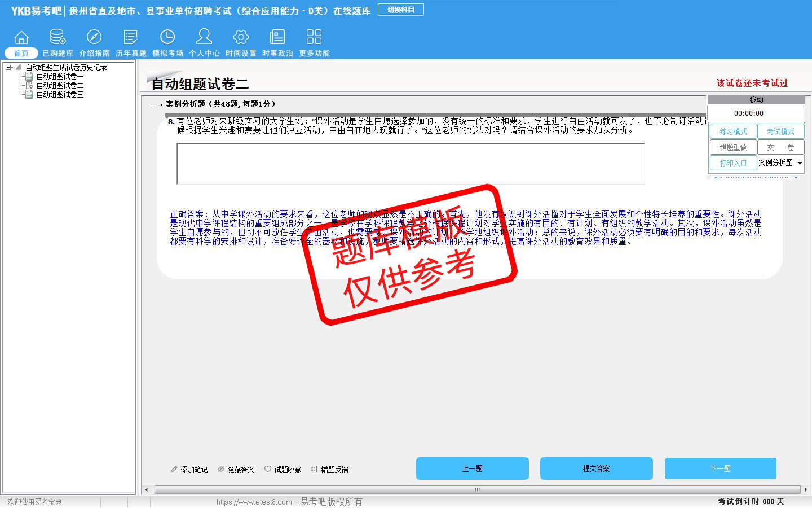Screen dimensions: 812x508
Task: Open the 模拟考场 clock icon
Action: [x=167, y=38]
